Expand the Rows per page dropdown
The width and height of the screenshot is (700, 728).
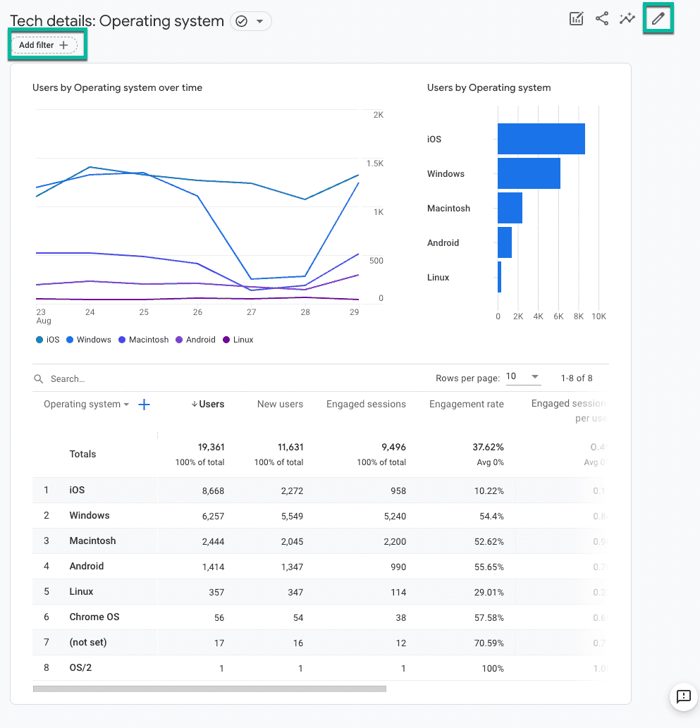pos(523,377)
